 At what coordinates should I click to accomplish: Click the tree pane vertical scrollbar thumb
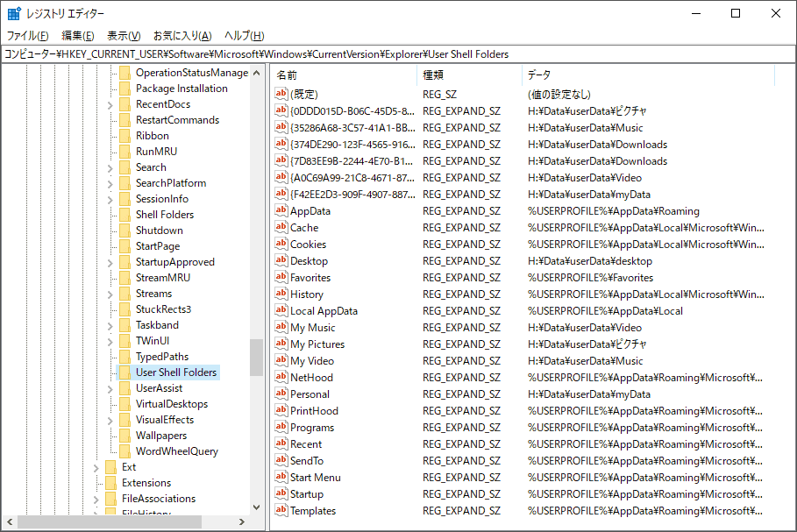pos(256,358)
